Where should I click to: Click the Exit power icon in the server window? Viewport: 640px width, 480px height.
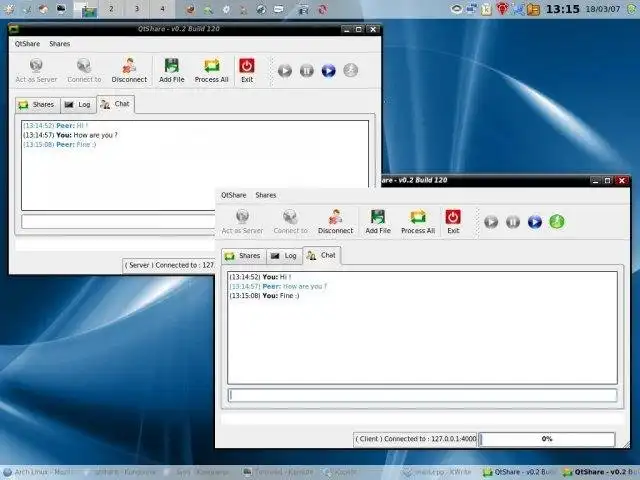247,65
